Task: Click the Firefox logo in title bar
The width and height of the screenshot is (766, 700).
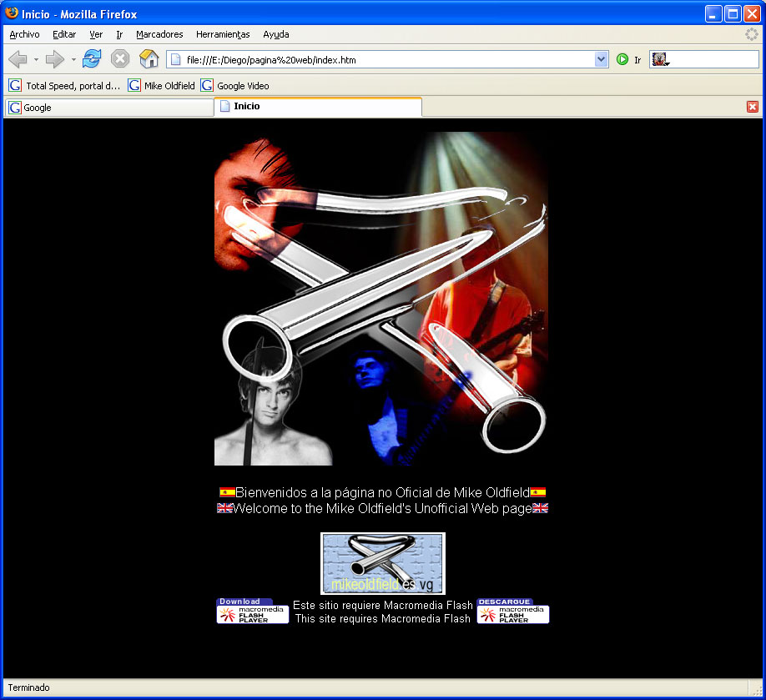Action: pos(12,13)
